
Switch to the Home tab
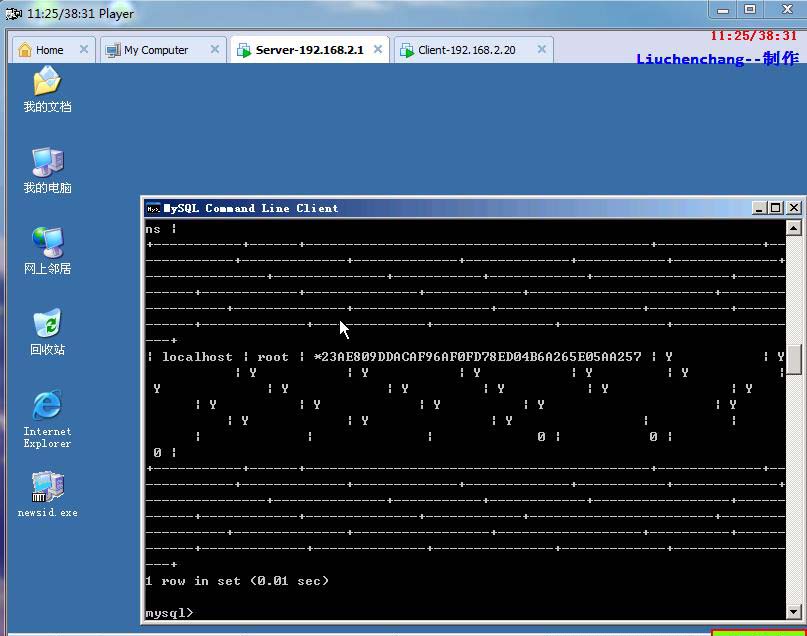(54, 50)
